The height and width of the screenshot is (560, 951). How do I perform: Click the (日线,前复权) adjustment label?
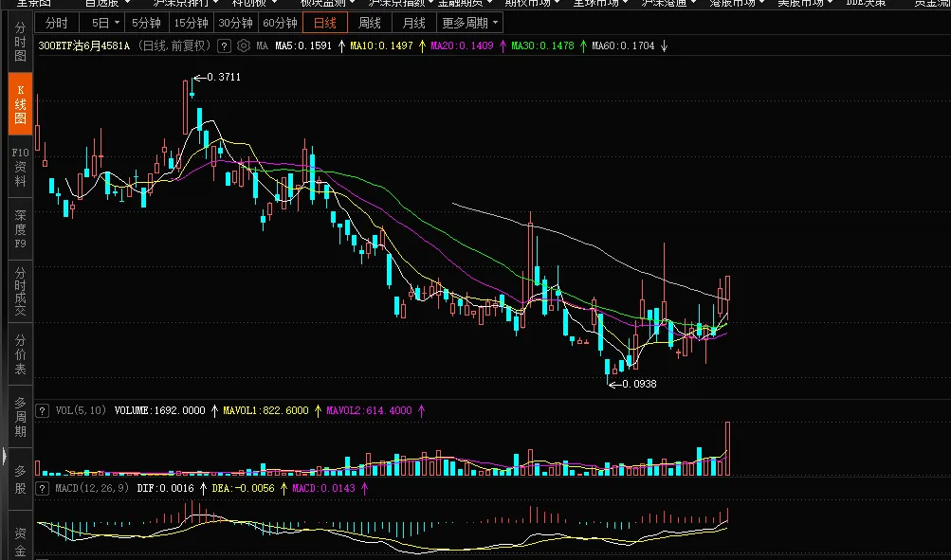(174, 45)
